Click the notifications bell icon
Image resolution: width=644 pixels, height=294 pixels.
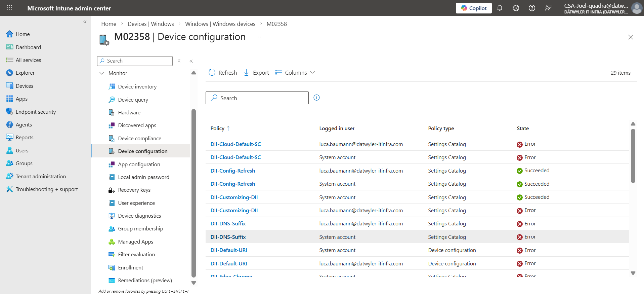click(500, 8)
